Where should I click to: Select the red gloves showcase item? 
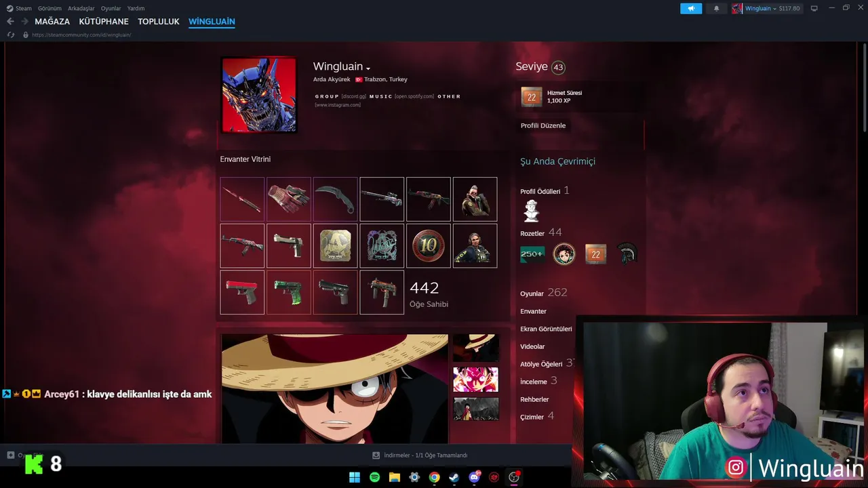289,199
